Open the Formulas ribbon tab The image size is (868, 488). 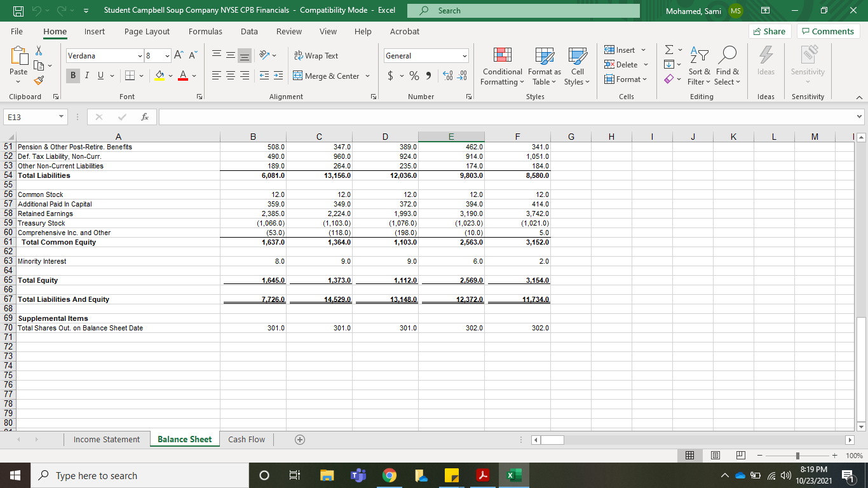click(x=205, y=31)
